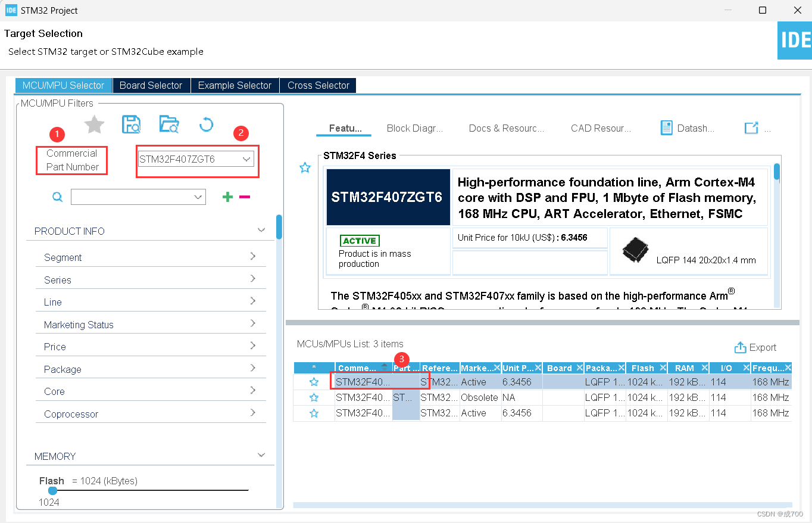Click the save search icon in filters
The width and height of the screenshot is (812, 523).
[x=131, y=124]
